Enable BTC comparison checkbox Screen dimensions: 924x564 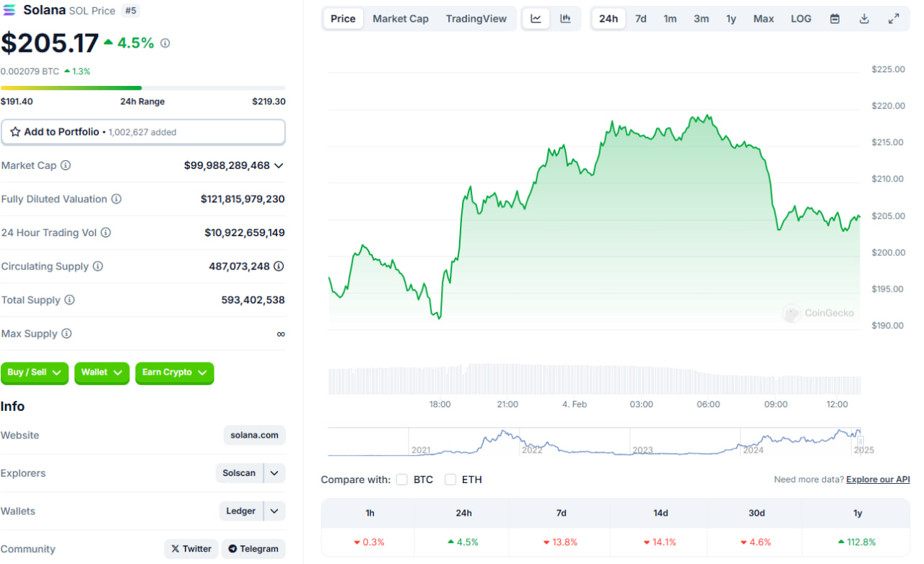[402, 480]
